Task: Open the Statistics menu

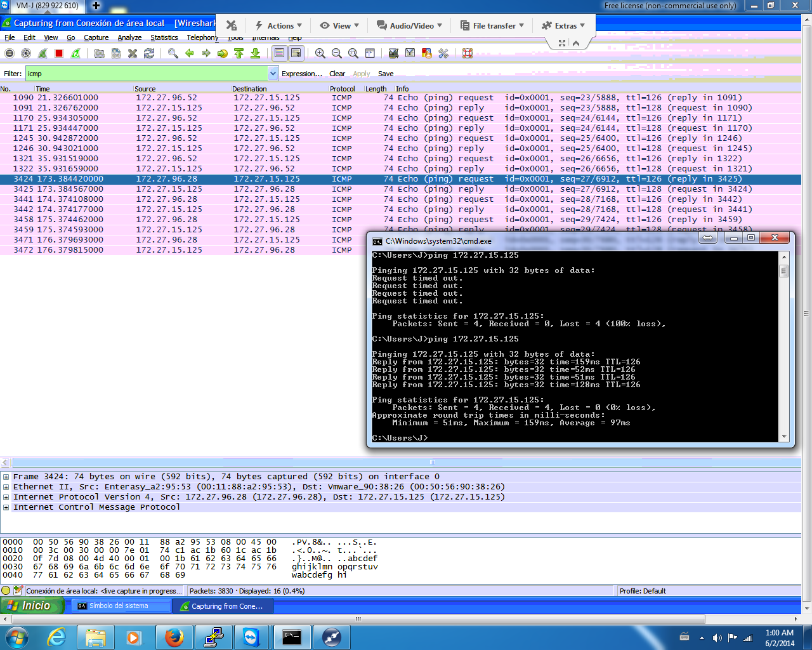Action: pos(164,37)
